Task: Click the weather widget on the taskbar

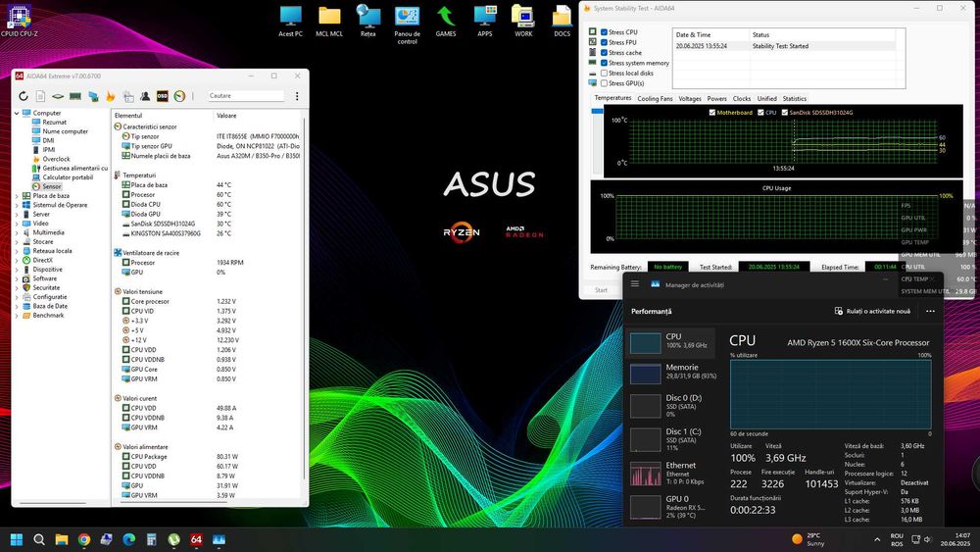Action: point(808,539)
